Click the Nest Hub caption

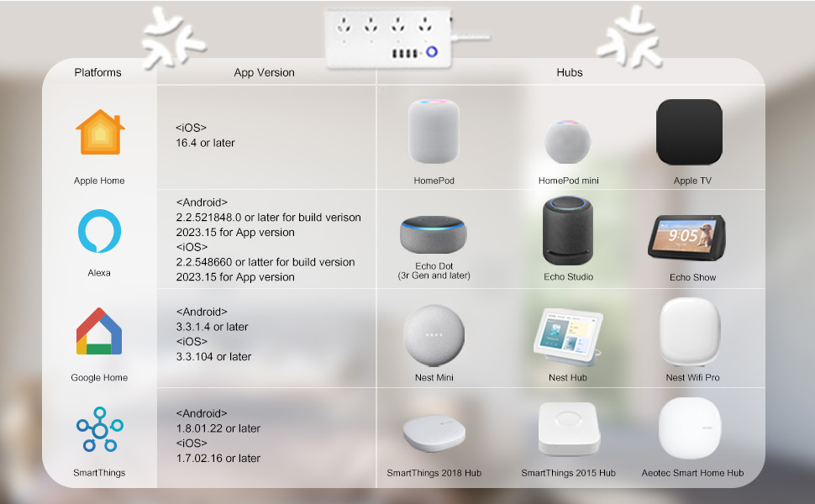pos(568,377)
